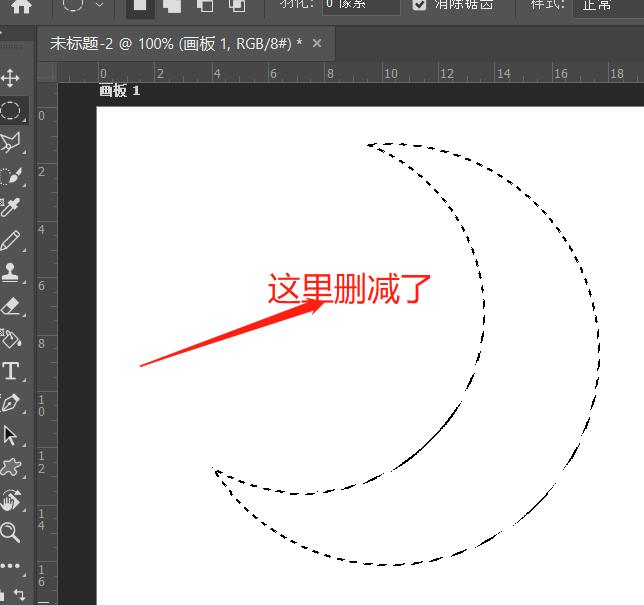Pick the Eyedropper tool

point(11,208)
